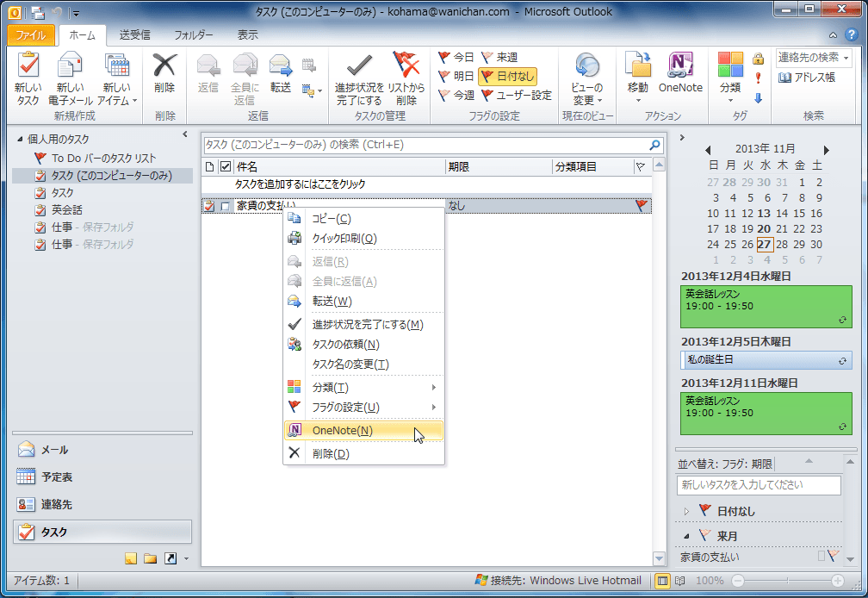This screenshot has height=598, width=868.
Task: Click the Shortcuts icon in the navigation bar
Action: (170, 558)
